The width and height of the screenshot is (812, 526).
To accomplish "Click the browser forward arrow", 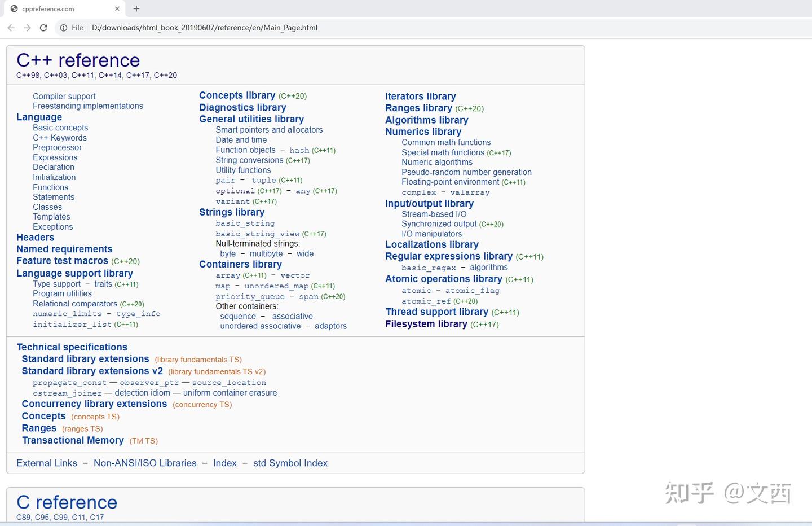I will click(x=27, y=28).
